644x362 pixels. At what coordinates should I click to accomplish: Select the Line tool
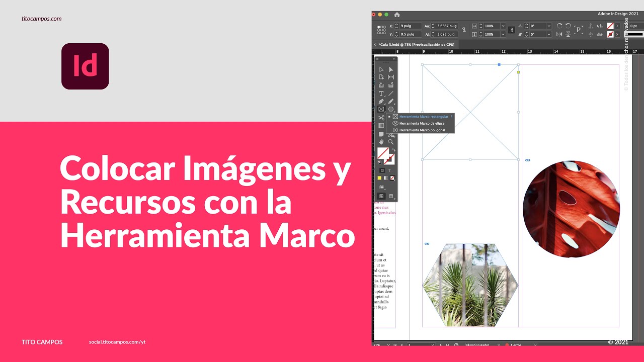pos(391,94)
